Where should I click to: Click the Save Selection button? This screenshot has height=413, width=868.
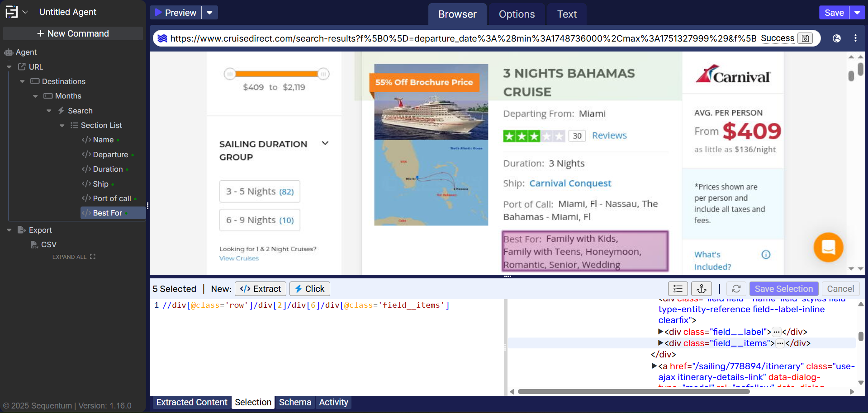point(783,289)
